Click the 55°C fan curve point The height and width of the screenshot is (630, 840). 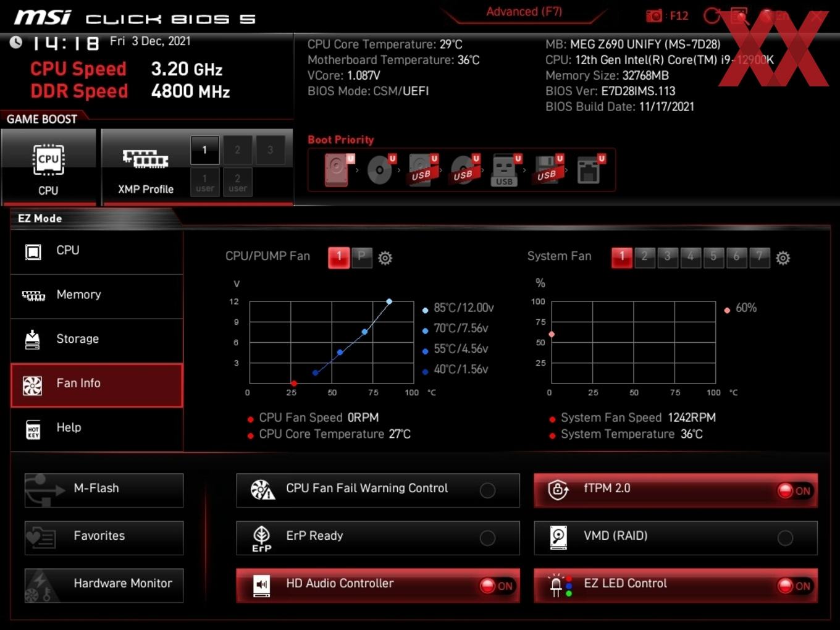click(x=340, y=352)
